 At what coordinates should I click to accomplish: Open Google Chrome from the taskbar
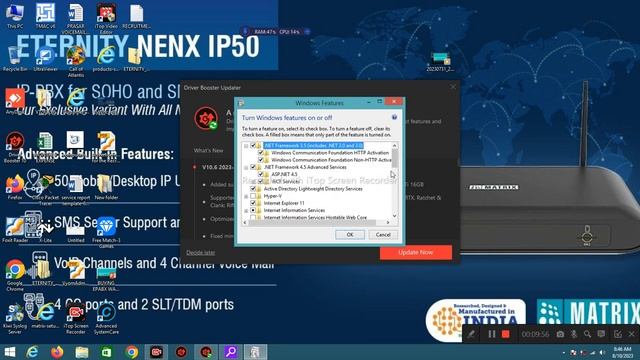(x=131, y=352)
